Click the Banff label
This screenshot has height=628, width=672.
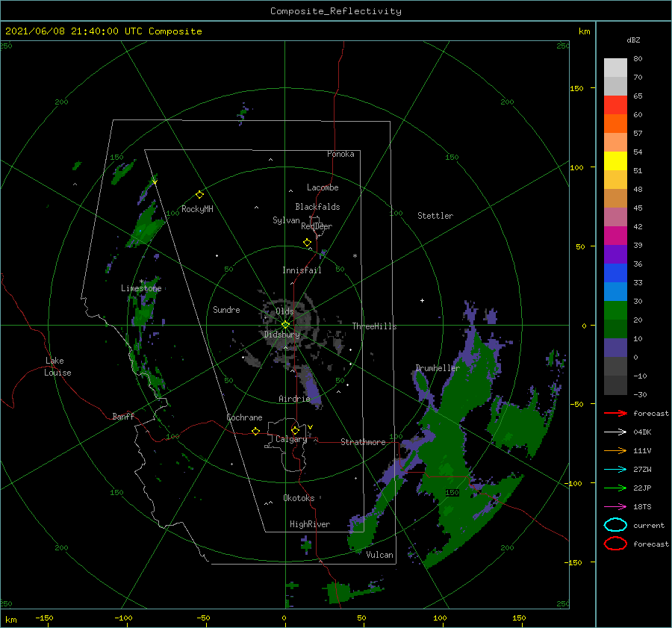pos(123,416)
